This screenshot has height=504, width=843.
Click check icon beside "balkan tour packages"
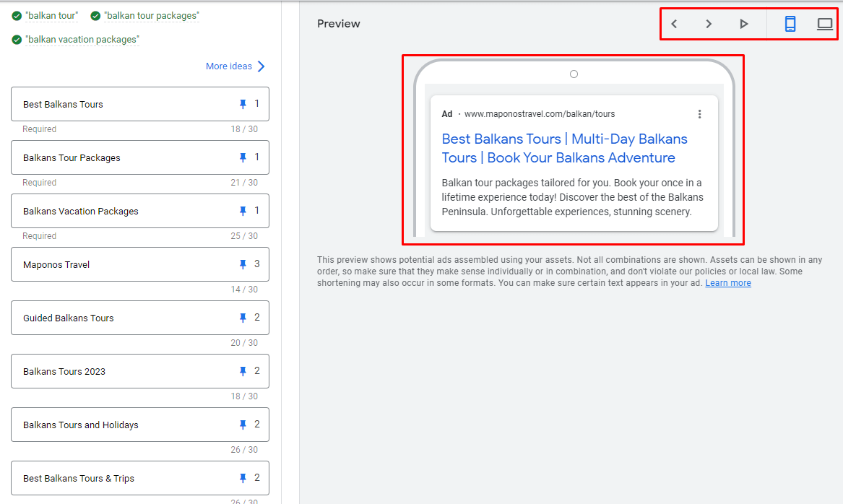(x=95, y=16)
